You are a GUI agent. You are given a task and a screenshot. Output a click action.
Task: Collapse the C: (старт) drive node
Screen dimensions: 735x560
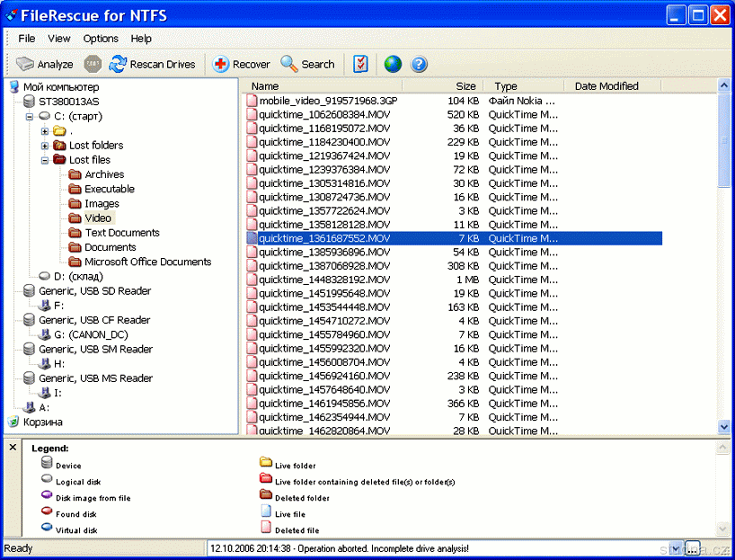30,117
